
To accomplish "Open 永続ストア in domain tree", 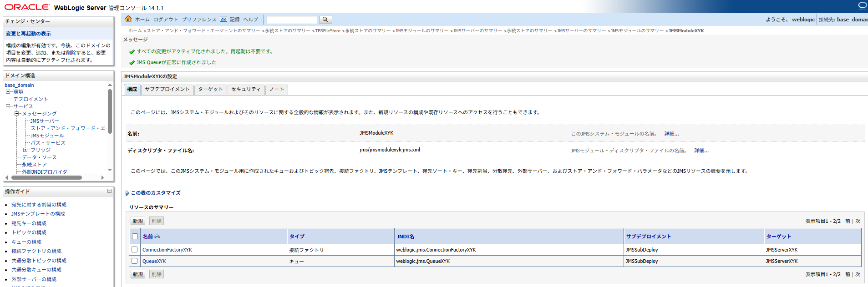I will tap(34, 165).
